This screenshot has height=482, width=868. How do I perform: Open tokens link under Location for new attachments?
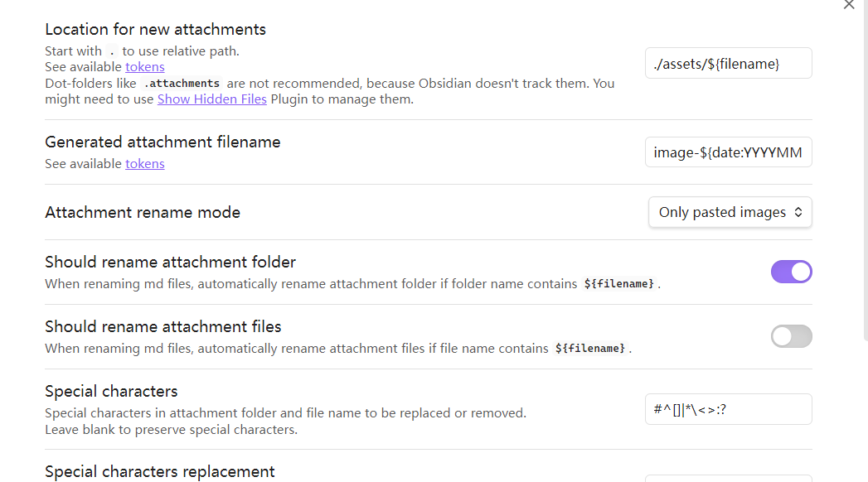(145, 67)
